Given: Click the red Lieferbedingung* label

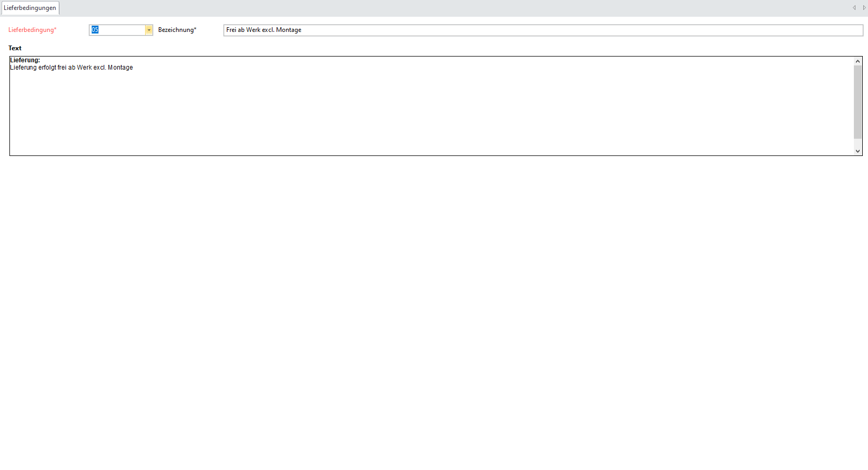Looking at the screenshot, I should (x=32, y=30).
